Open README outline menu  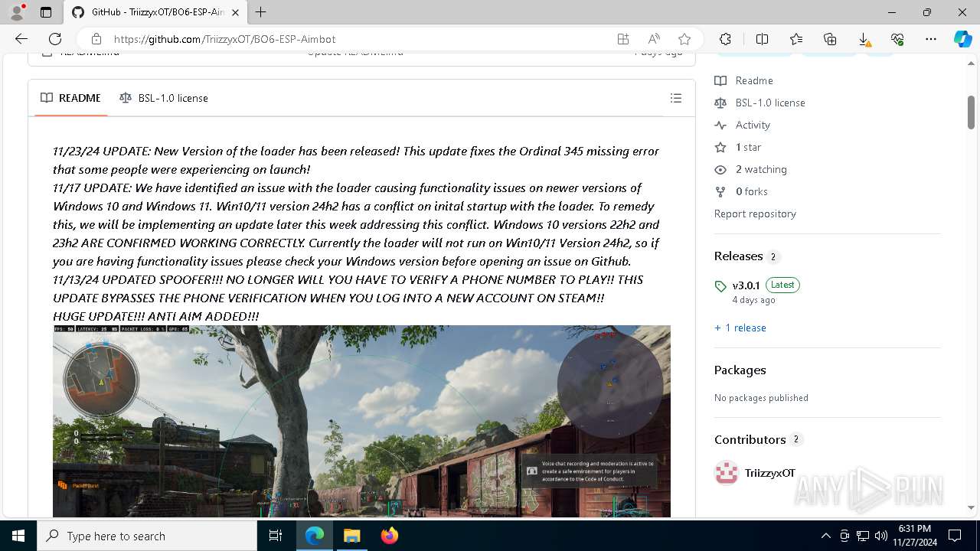676,98
